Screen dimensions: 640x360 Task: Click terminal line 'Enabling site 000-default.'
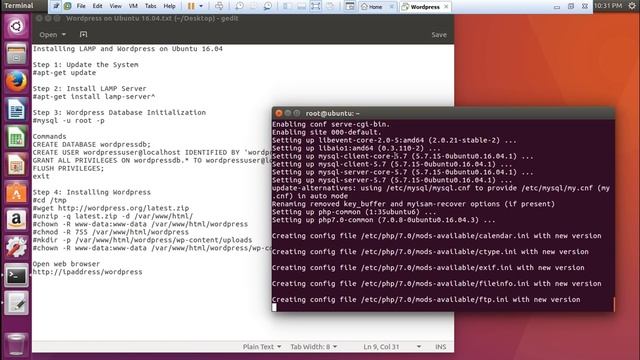(327, 132)
